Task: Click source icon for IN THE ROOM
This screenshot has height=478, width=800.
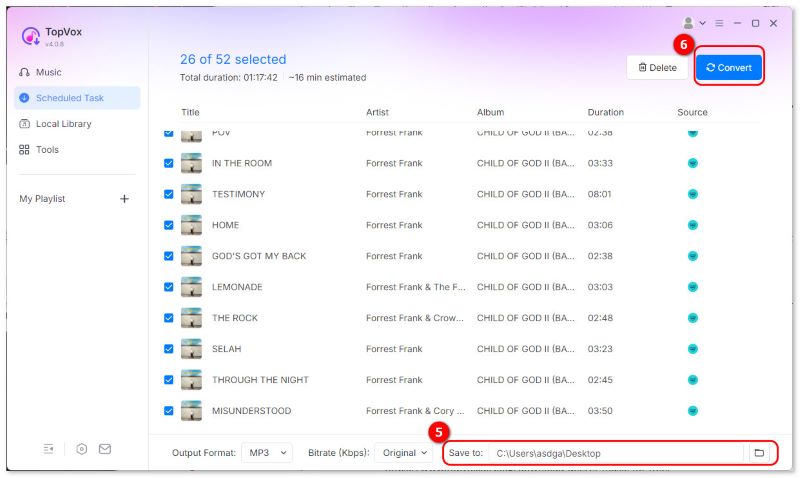Action: [692, 164]
